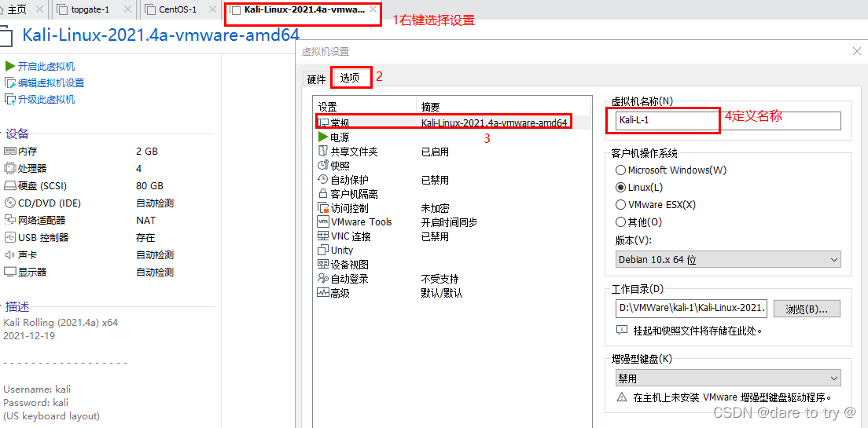The image size is (868, 428).
Task: Switch to the 主页 tab
Action: (18, 9)
